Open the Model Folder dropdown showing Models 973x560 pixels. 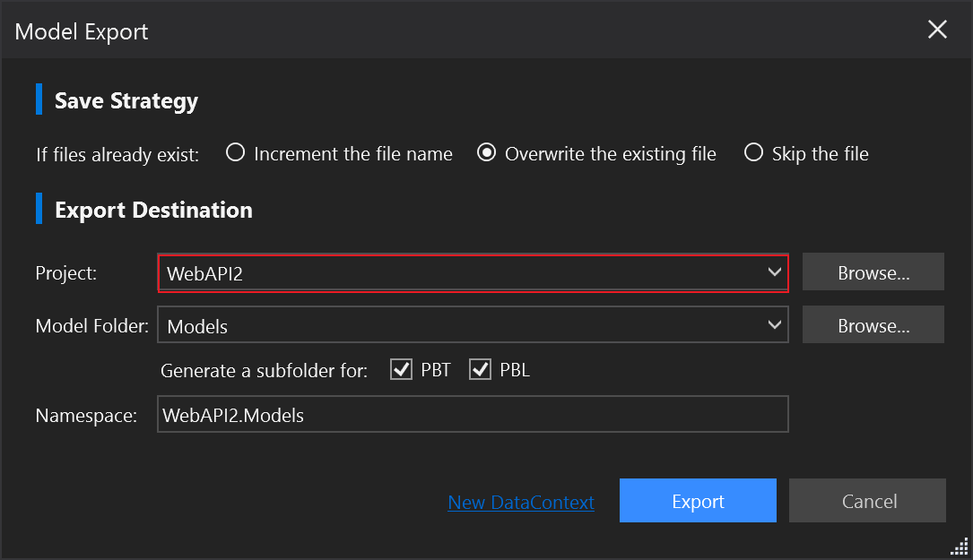[473, 325]
